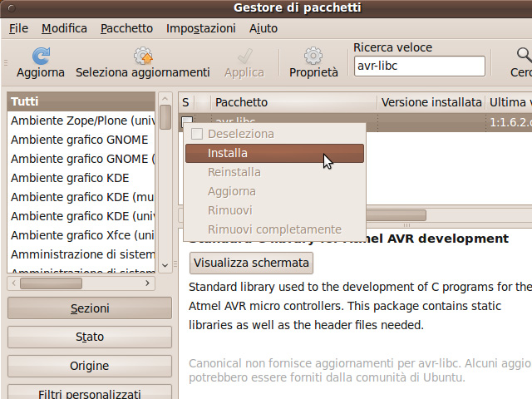The image size is (532, 399).
Task: Select Installa from context menu
Action: tap(273, 153)
